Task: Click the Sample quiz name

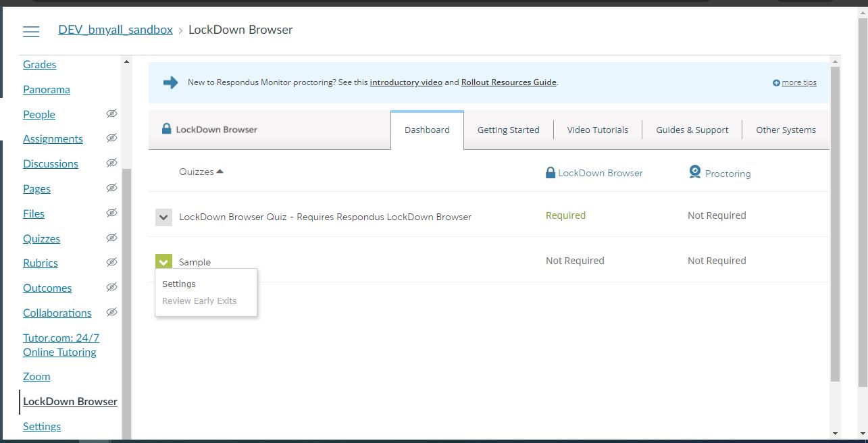Action: click(x=195, y=262)
